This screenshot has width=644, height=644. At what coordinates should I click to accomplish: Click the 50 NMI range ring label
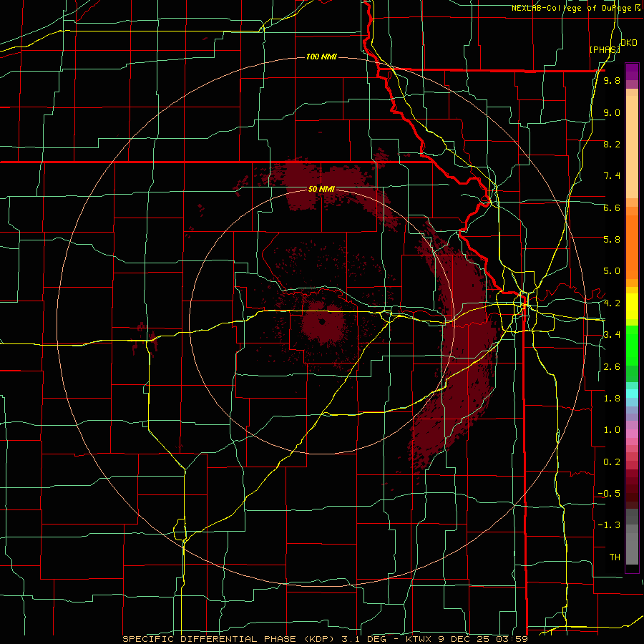(x=321, y=190)
